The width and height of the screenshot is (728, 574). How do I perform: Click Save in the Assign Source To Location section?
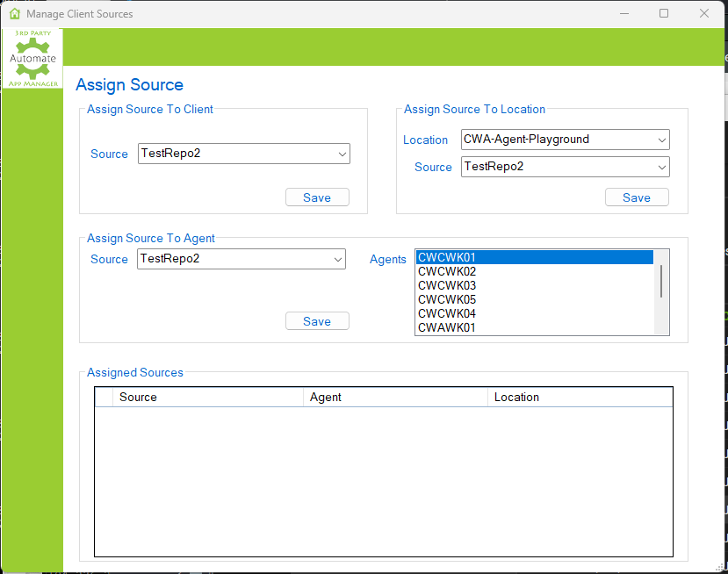click(x=636, y=197)
